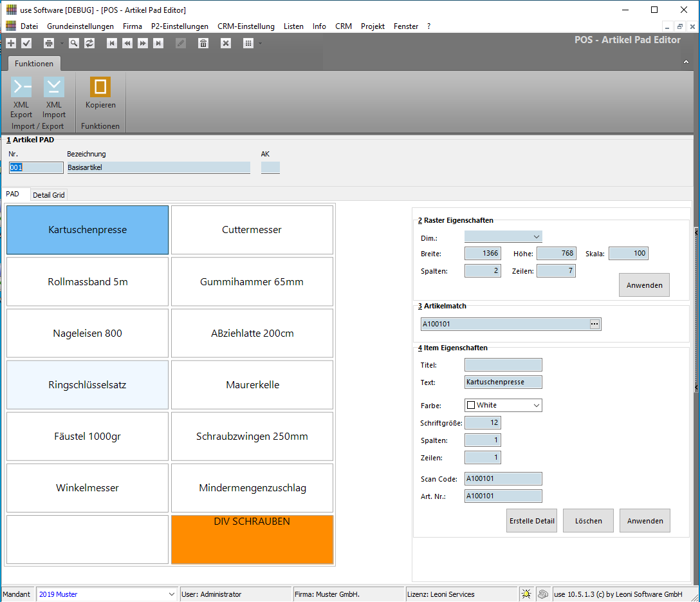This screenshot has height=602, width=700.
Task: Expand the Farbe color dropdown
Action: pos(536,406)
